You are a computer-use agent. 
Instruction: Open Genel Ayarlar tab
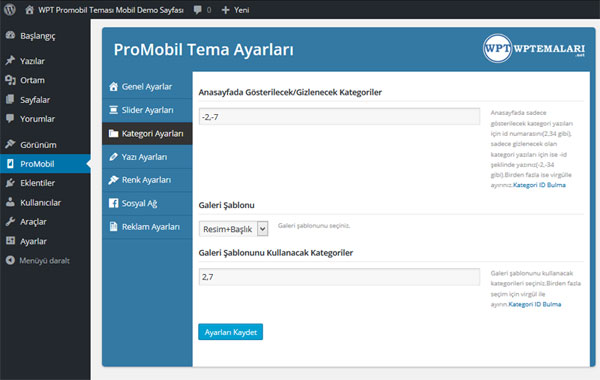(x=147, y=86)
